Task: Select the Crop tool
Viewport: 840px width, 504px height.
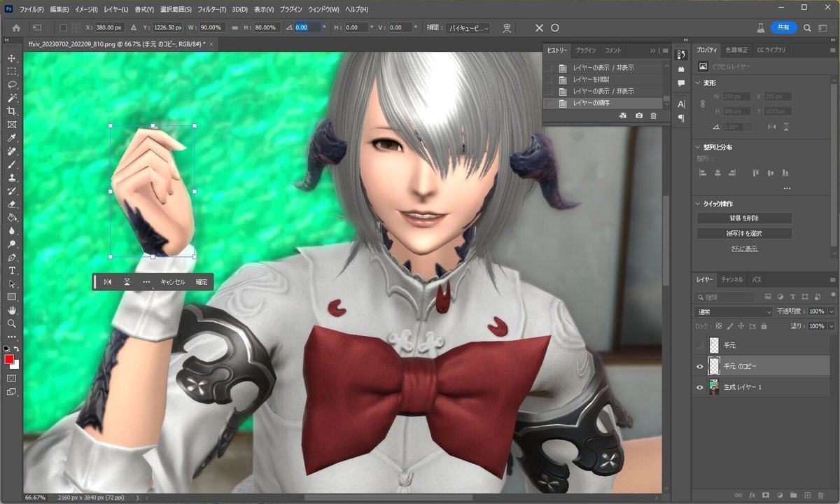Action: click(x=12, y=111)
